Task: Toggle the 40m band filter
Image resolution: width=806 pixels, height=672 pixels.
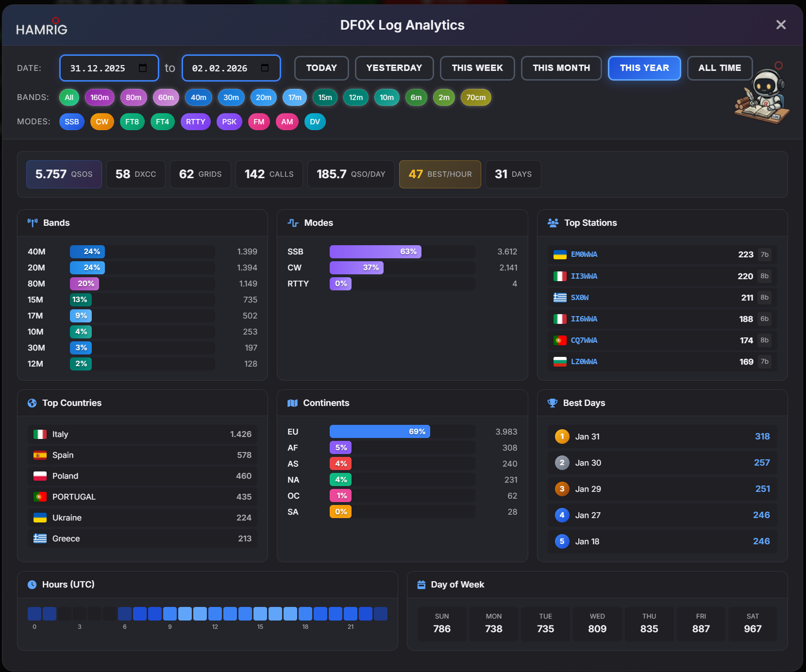Action: point(198,98)
